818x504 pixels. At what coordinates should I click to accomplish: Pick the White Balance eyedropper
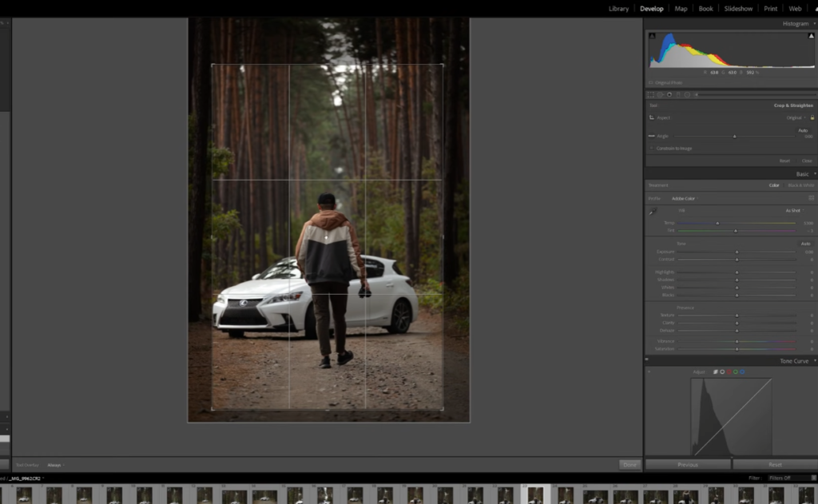[x=653, y=212]
